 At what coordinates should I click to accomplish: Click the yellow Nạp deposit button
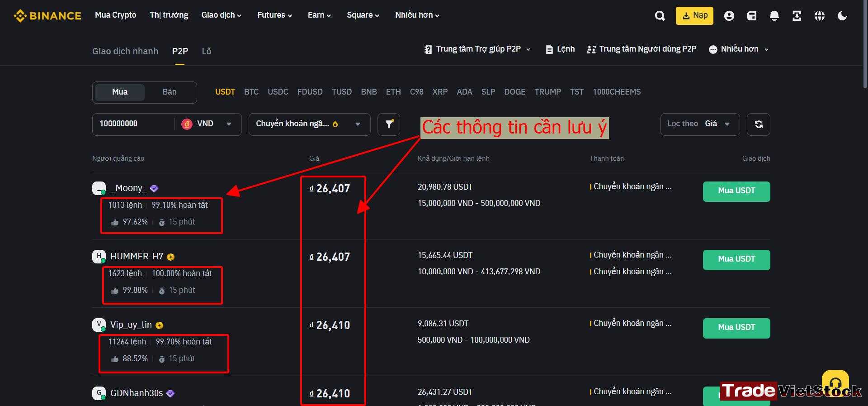(694, 16)
